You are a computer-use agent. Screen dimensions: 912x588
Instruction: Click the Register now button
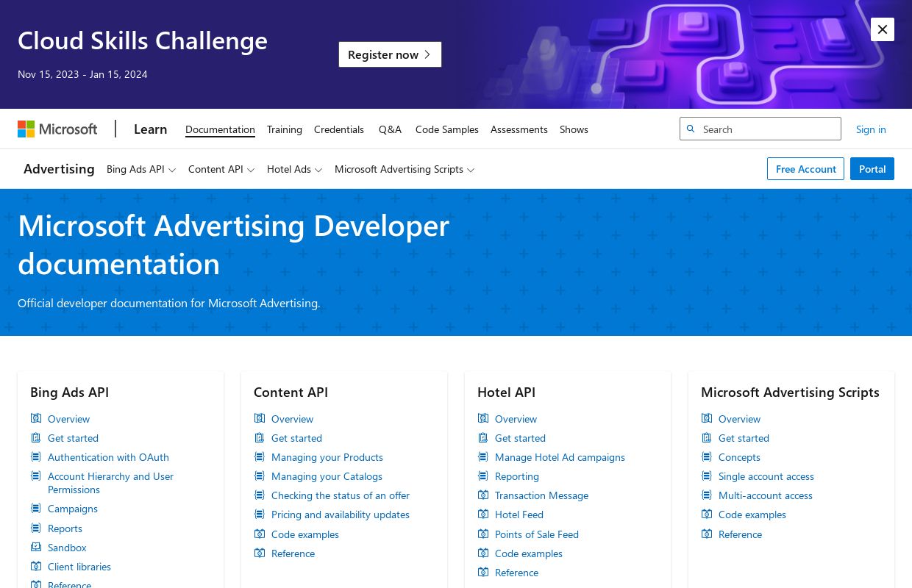pos(390,54)
